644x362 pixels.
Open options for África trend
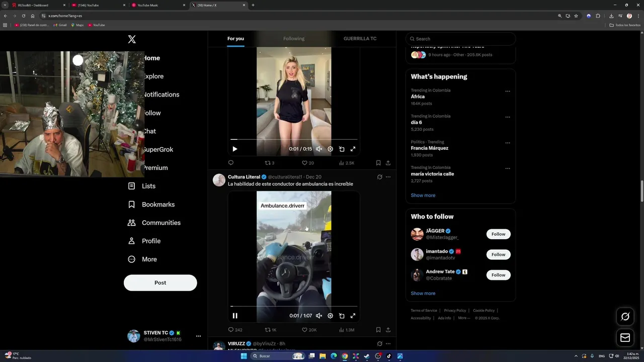[x=508, y=92]
